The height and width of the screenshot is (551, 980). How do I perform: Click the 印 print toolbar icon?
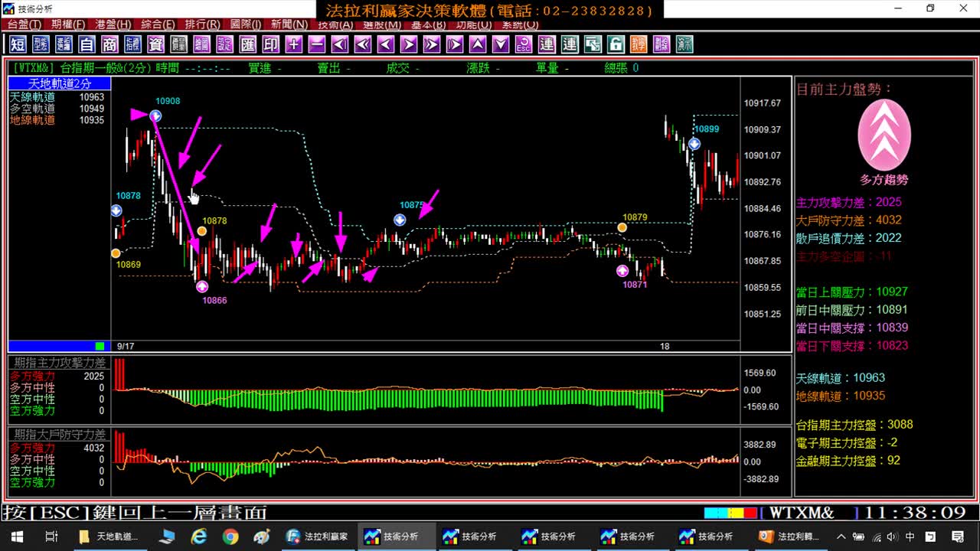[271, 44]
